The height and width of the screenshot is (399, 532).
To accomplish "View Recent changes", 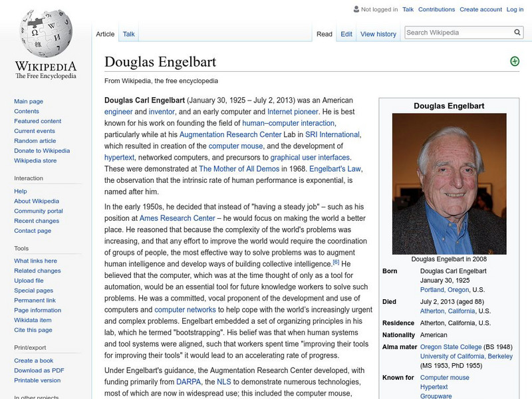I will 37,221.
